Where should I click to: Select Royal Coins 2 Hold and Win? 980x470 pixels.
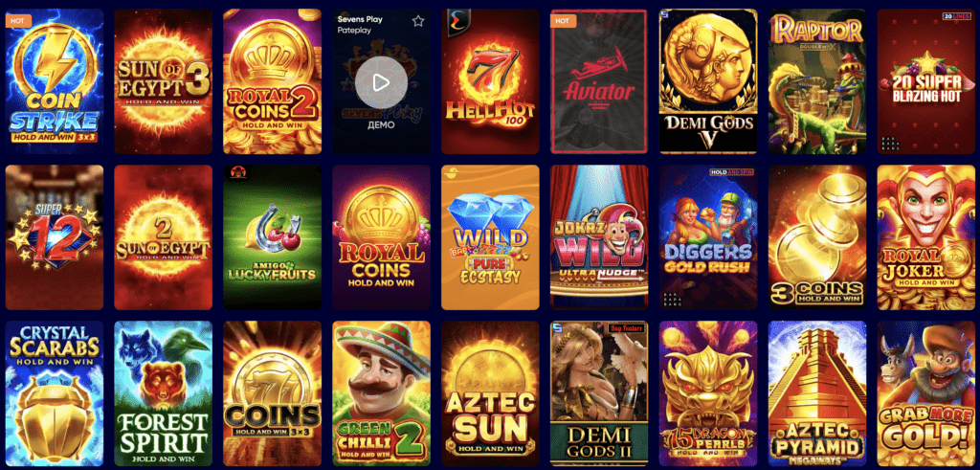pyautogui.click(x=273, y=81)
